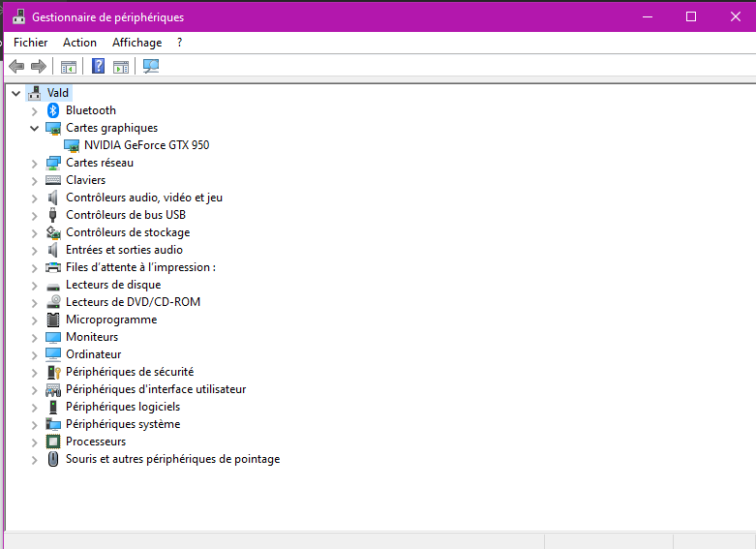The image size is (756, 549).
Task: Select Souris et autres périphériques de pointage label
Action: [172, 459]
